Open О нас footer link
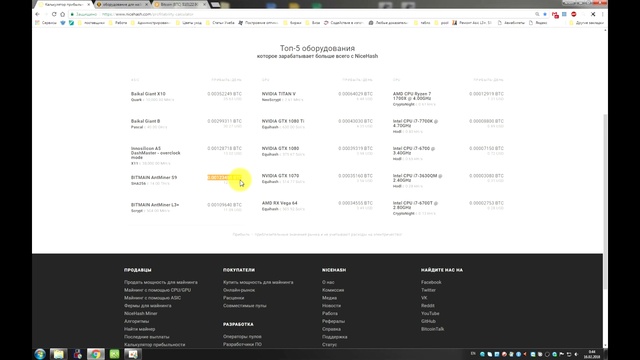 328,282
